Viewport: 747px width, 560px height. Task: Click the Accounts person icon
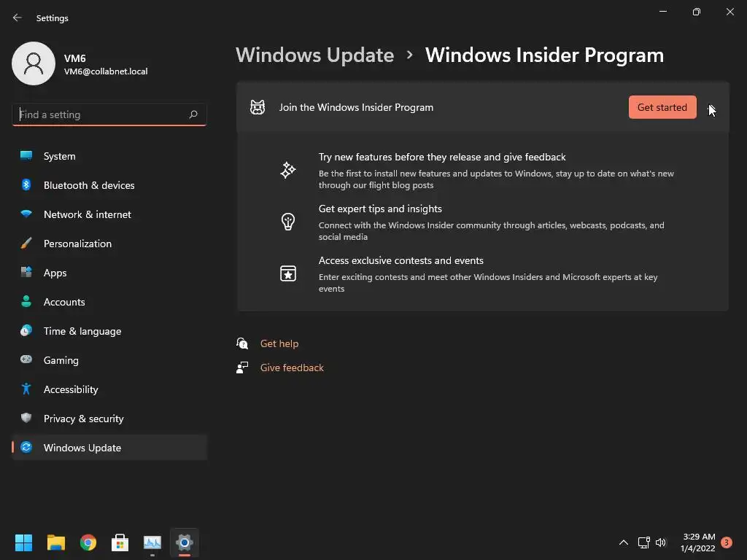(26, 301)
